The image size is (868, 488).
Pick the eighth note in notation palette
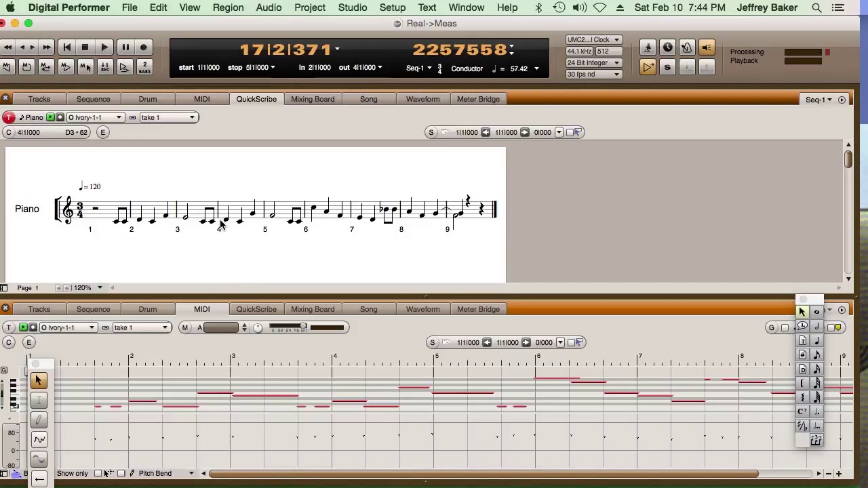tap(816, 355)
